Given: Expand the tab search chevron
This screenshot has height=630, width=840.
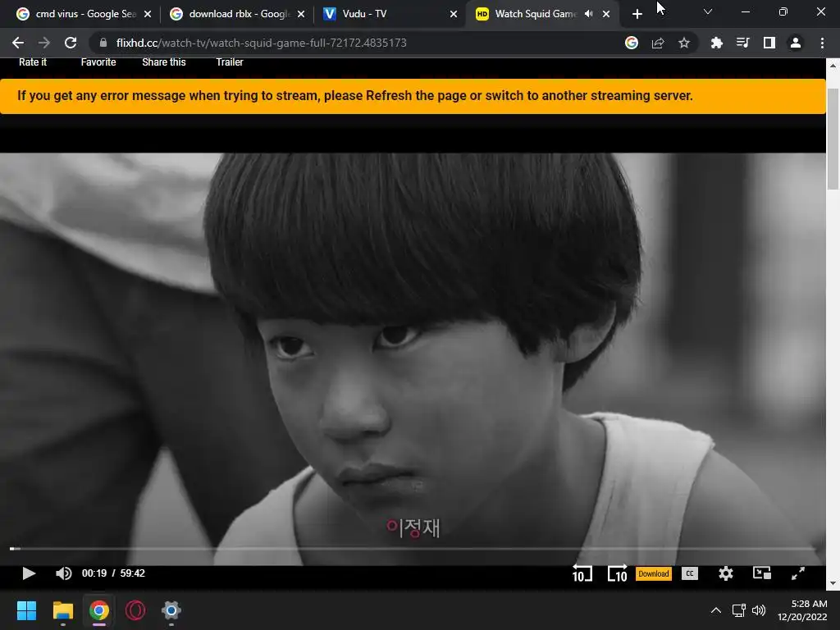Looking at the screenshot, I should pos(708,11).
